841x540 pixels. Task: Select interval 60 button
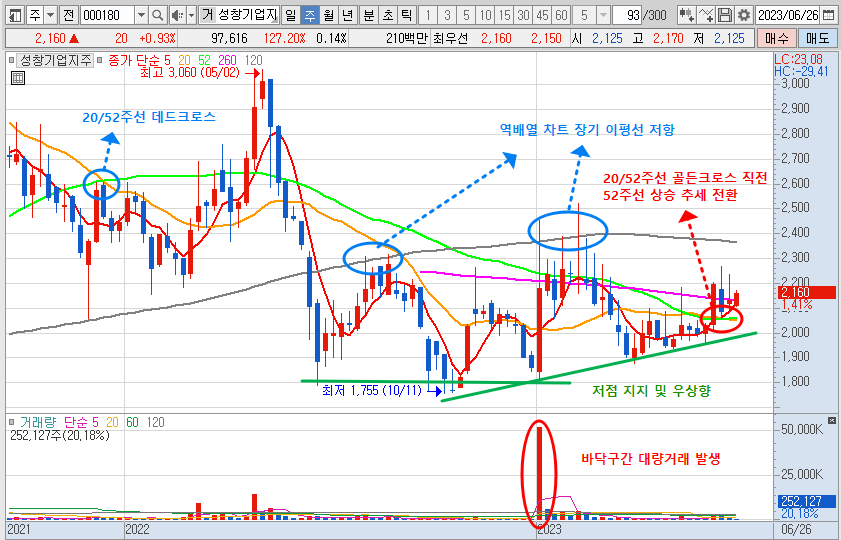562,15
